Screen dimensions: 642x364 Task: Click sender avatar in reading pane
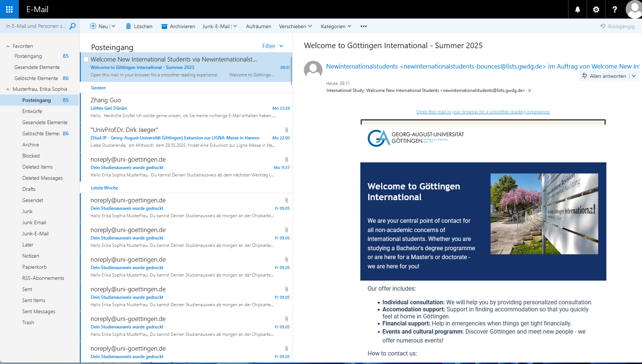(x=313, y=70)
